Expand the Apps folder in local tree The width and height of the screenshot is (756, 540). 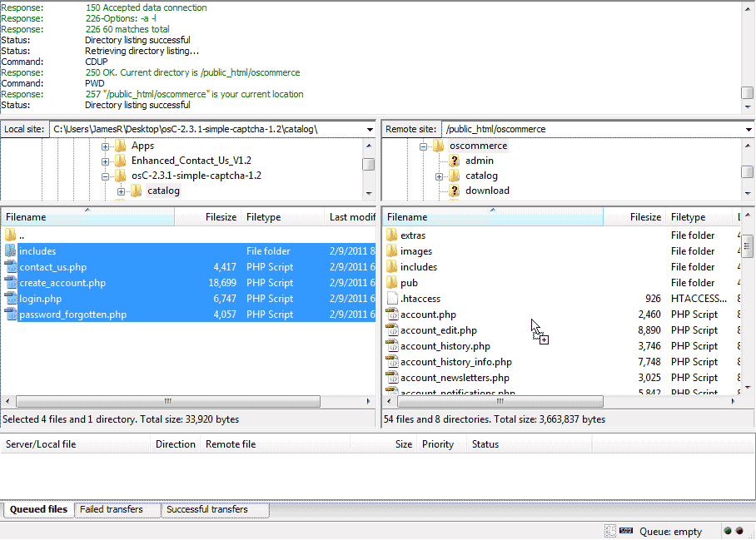pyautogui.click(x=105, y=146)
